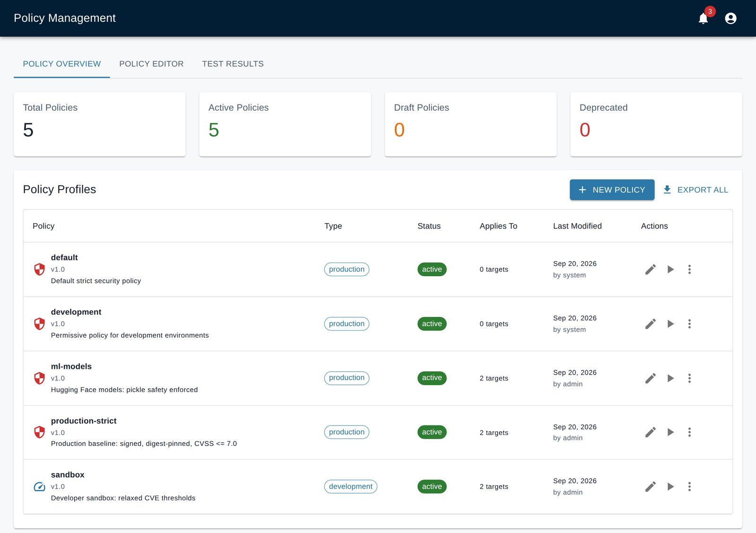Edit the default policy
The height and width of the screenshot is (533, 756).
click(651, 270)
